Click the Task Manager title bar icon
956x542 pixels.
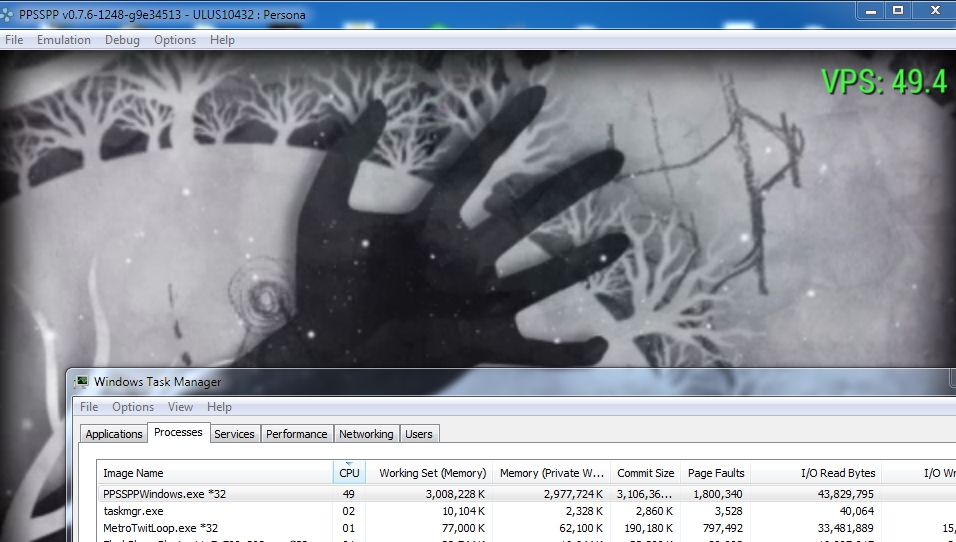click(x=81, y=381)
